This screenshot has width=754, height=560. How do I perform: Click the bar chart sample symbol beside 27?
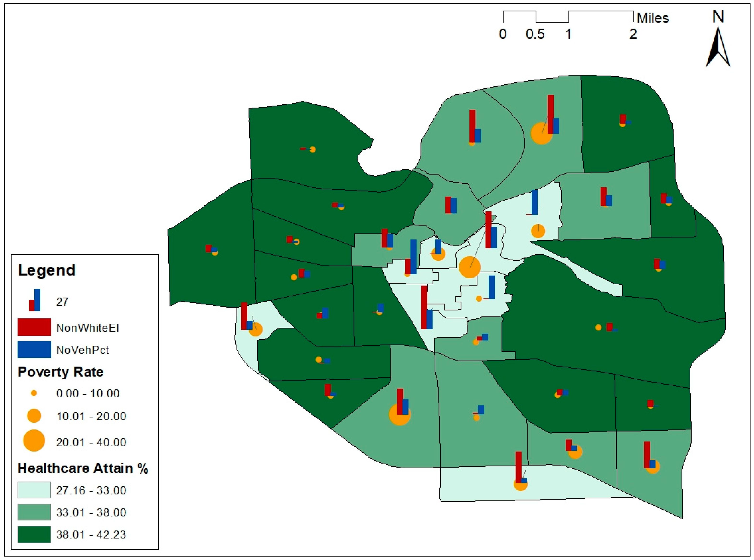(x=35, y=300)
